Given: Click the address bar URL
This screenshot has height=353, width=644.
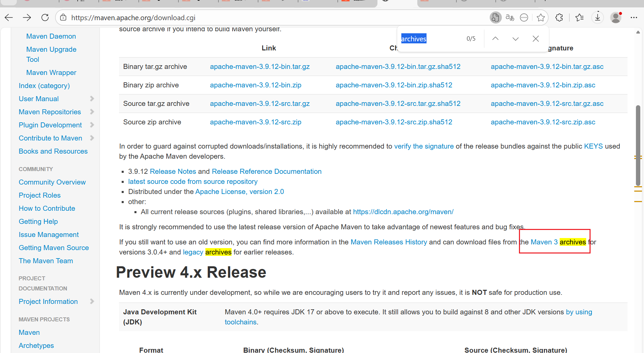Looking at the screenshot, I should pos(133,18).
